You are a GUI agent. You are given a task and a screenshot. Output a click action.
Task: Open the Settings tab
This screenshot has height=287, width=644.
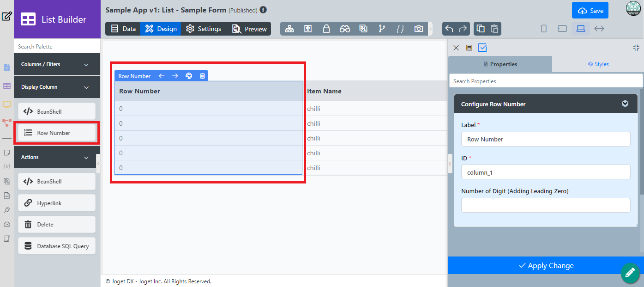pos(204,29)
